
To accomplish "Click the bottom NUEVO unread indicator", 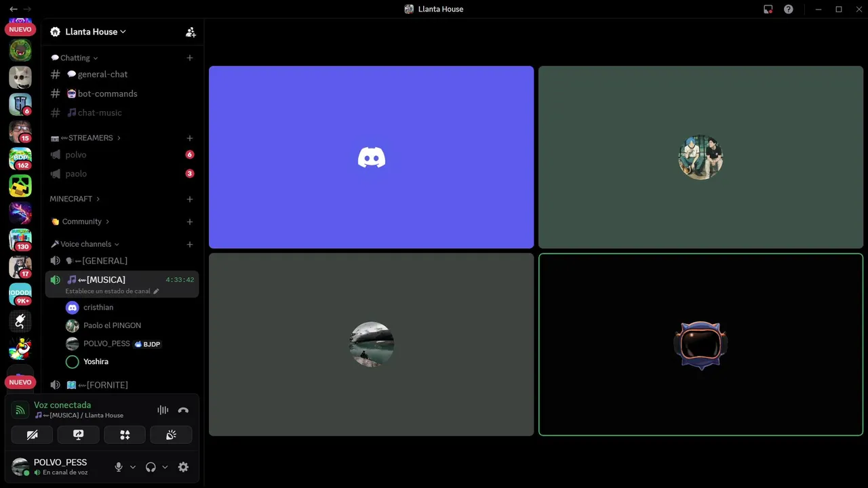I will pyautogui.click(x=20, y=382).
